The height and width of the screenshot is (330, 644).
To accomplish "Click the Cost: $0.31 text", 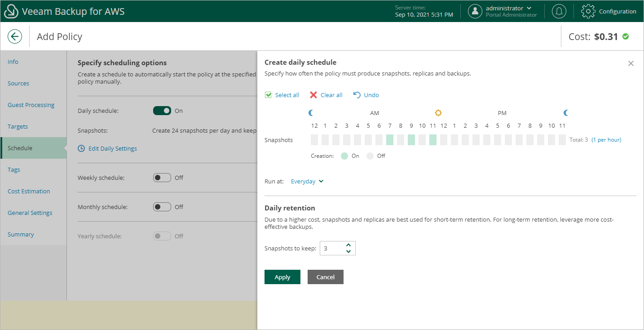I will pyautogui.click(x=594, y=36).
